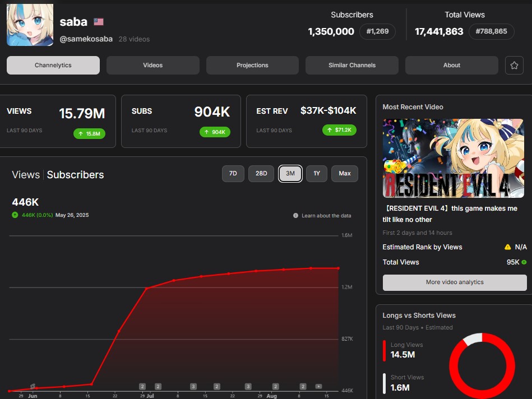532x399 pixels.
Task: Click the green dot next to 95K
Action: [524, 262]
